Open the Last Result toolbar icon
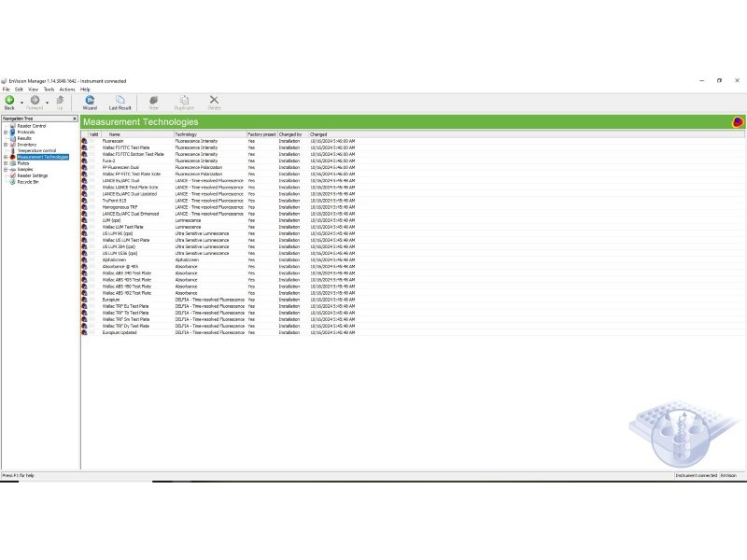The height and width of the screenshot is (560, 747). (120, 102)
